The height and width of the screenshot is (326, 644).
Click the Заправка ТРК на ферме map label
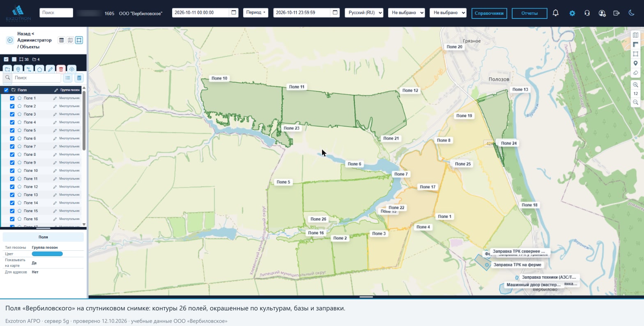click(x=517, y=265)
